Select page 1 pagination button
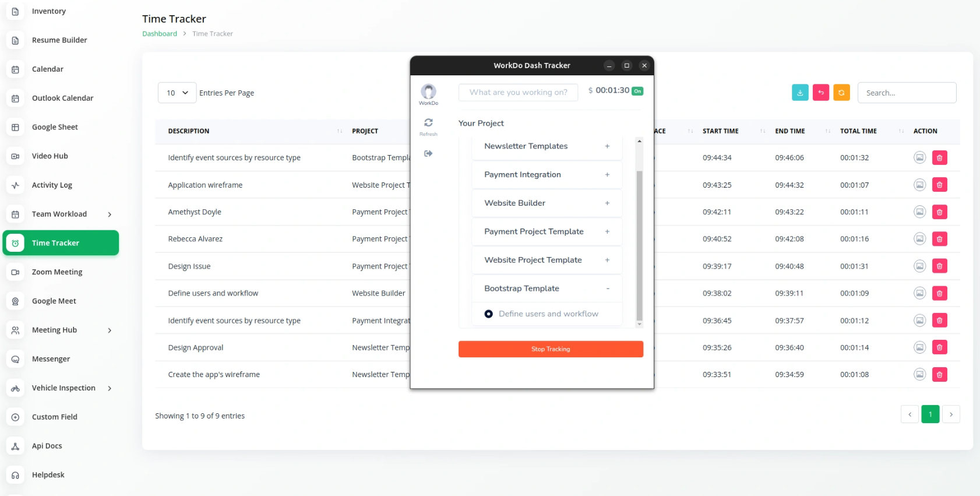The image size is (980, 496). [930, 414]
